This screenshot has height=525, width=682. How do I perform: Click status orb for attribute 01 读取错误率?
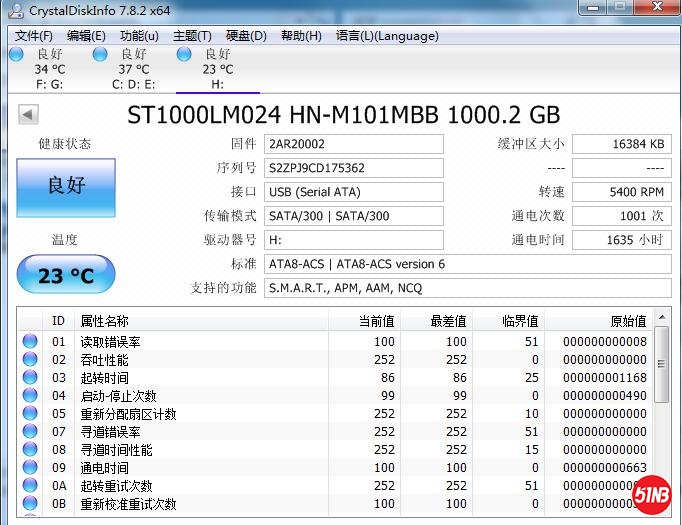point(30,342)
